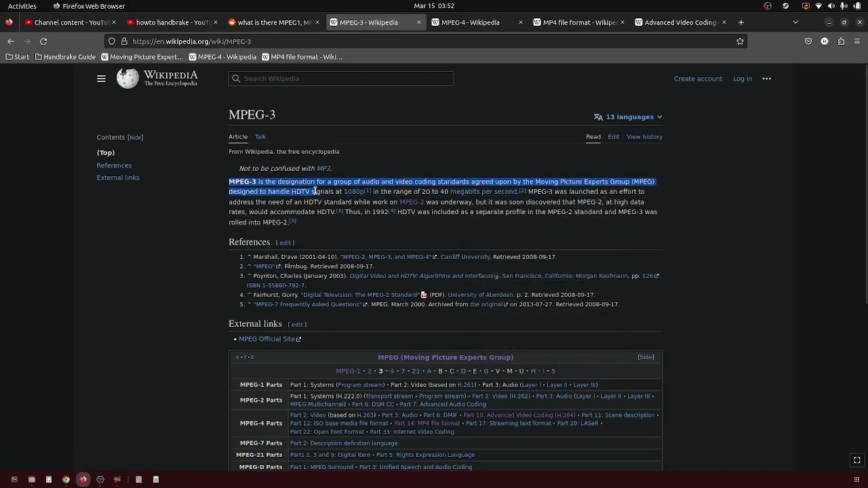Open the date and time menu

[x=434, y=6]
